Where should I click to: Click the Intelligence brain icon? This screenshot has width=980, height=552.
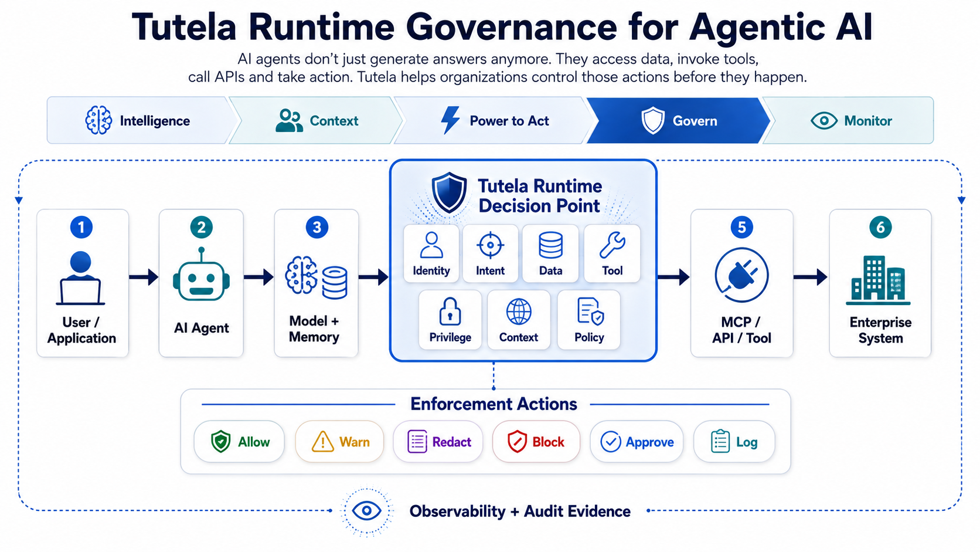pyautogui.click(x=98, y=120)
